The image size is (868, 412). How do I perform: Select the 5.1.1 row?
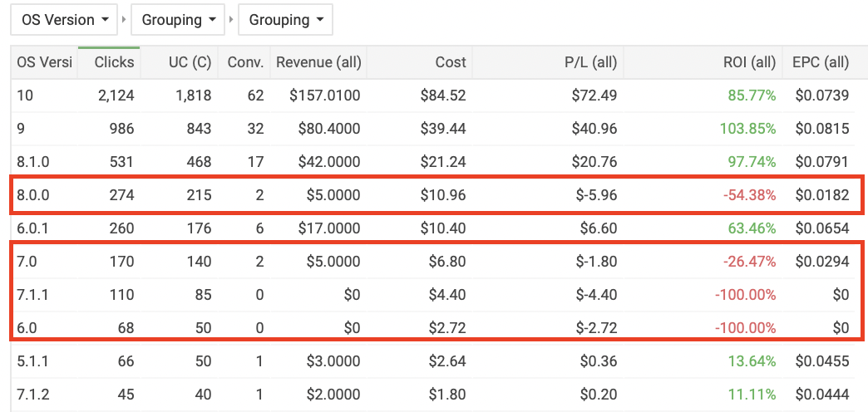tap(433, 360)
